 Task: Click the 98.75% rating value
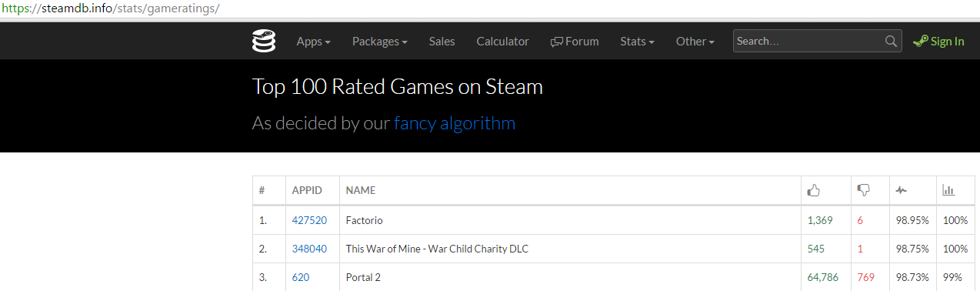(912, 249)
